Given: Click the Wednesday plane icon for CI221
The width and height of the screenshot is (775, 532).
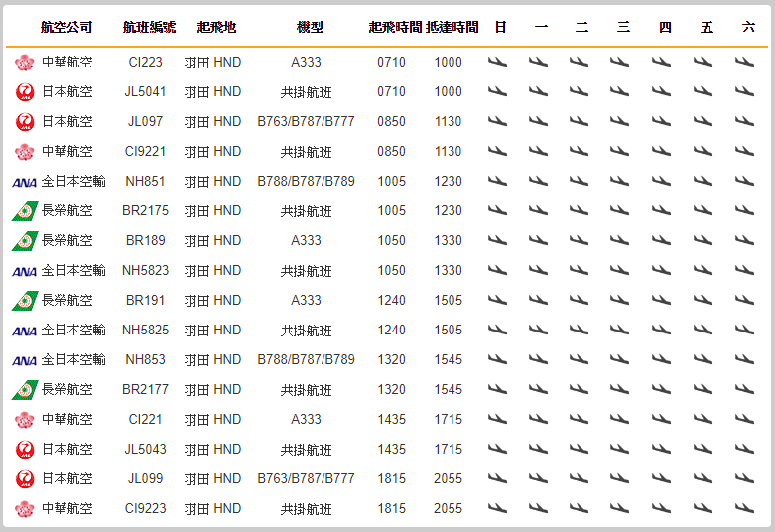Looking at the screenshot, I should tap(619, 419).
